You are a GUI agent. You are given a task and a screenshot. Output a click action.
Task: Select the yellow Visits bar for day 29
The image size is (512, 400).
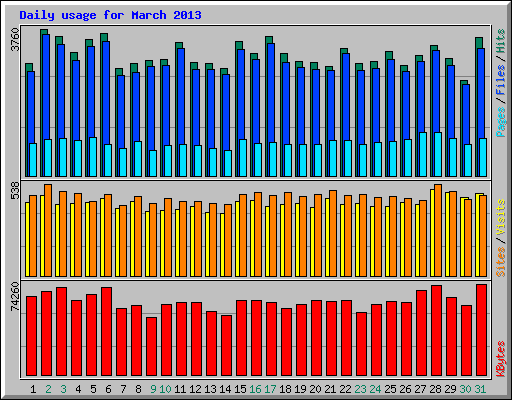447,234
